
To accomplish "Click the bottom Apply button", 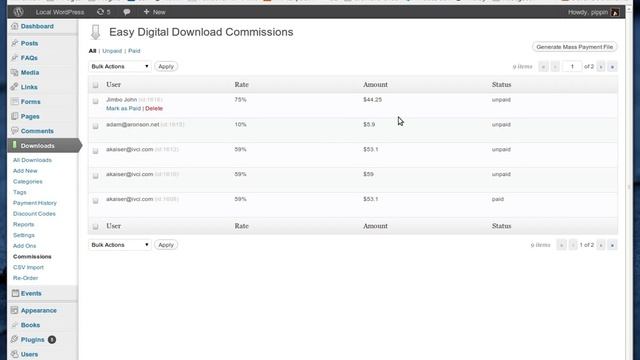I will tap(166, 245).
